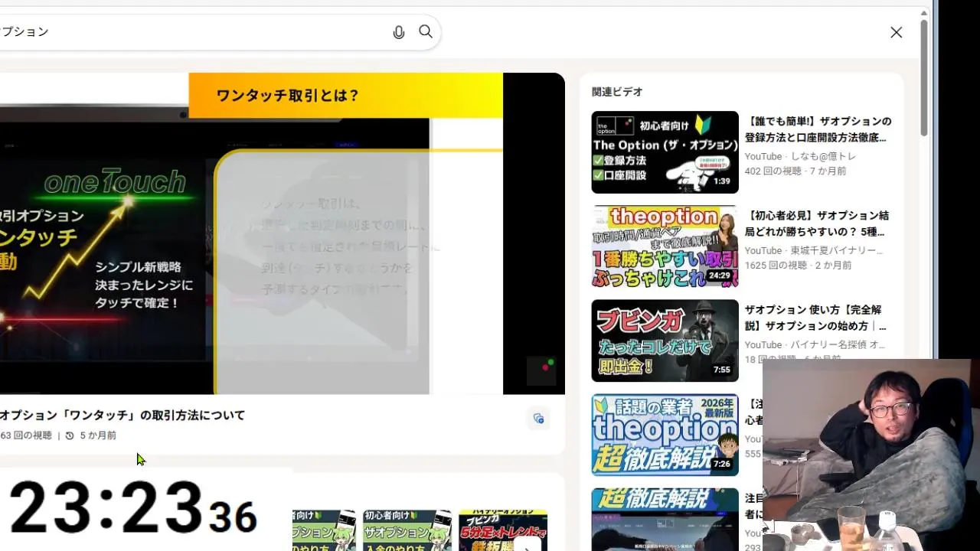
Task: Click the magnifier search icon
Action: [x=426, y=31]
